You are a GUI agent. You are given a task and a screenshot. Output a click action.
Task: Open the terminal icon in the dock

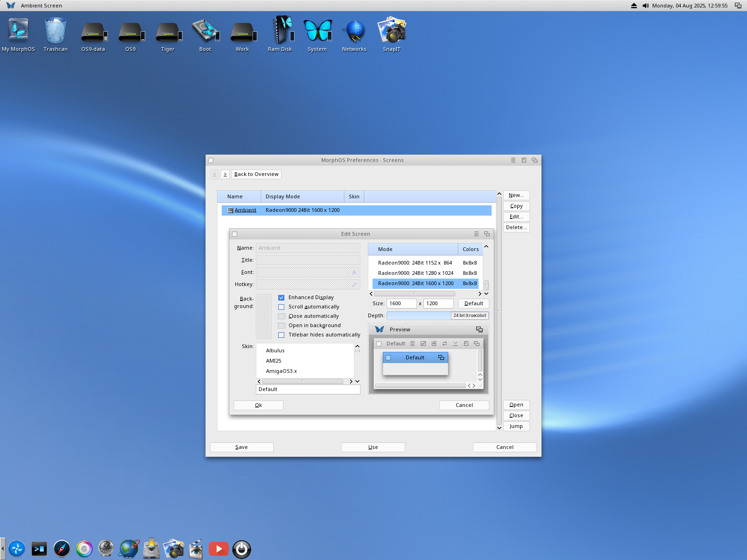click(39, 549)
